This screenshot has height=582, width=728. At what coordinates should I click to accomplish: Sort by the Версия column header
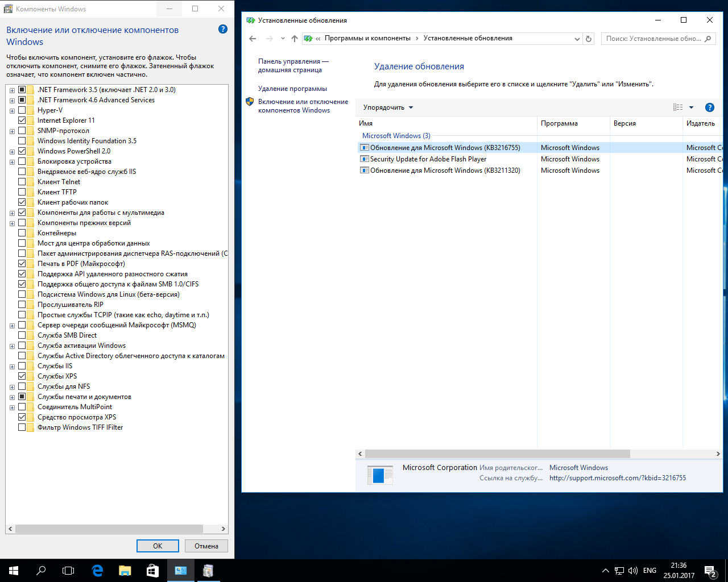pyautogui.click(x=646, y=123)
